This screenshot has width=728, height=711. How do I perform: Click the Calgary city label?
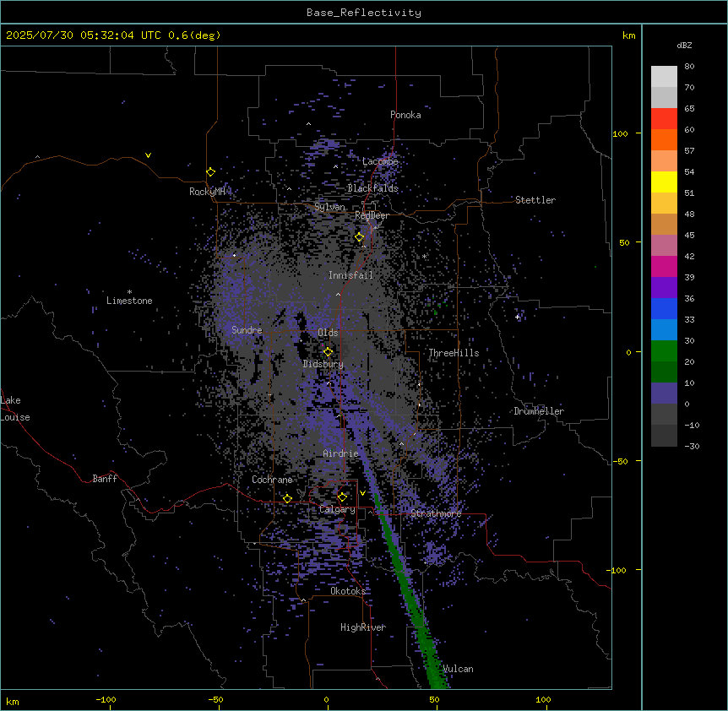(x=337, y=509)
